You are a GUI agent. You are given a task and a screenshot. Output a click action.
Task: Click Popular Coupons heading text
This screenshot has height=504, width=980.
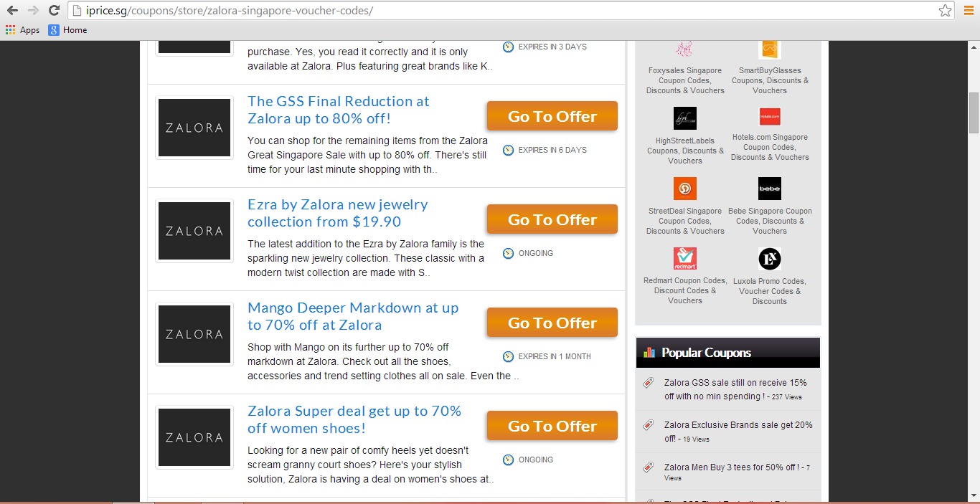(706, 353)
